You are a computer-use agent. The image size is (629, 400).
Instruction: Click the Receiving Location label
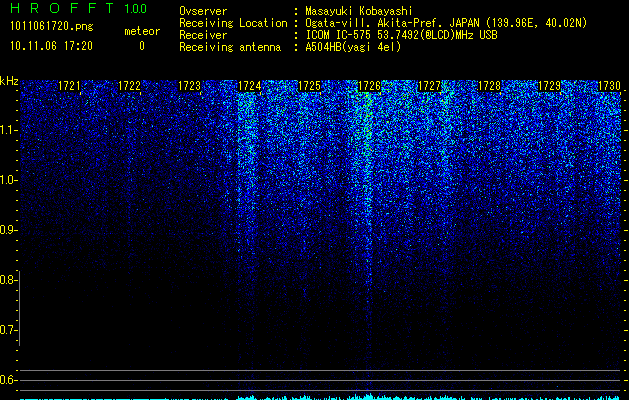[x=233, y=23]
